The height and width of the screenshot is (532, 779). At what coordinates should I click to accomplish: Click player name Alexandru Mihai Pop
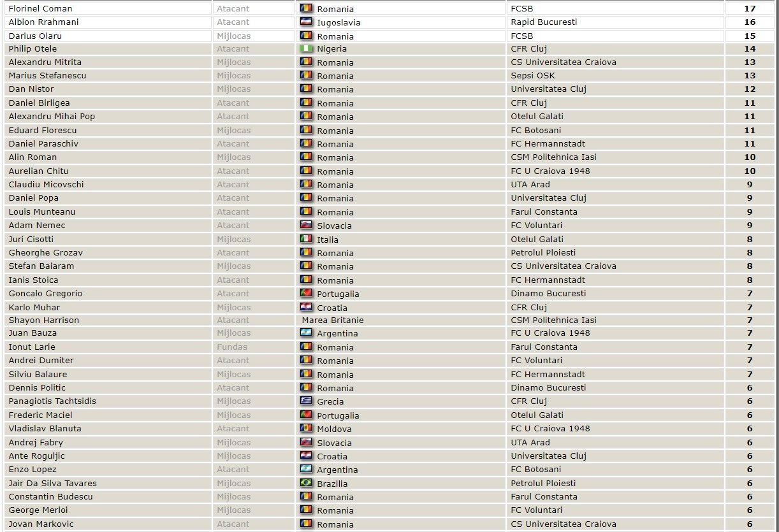52,116
